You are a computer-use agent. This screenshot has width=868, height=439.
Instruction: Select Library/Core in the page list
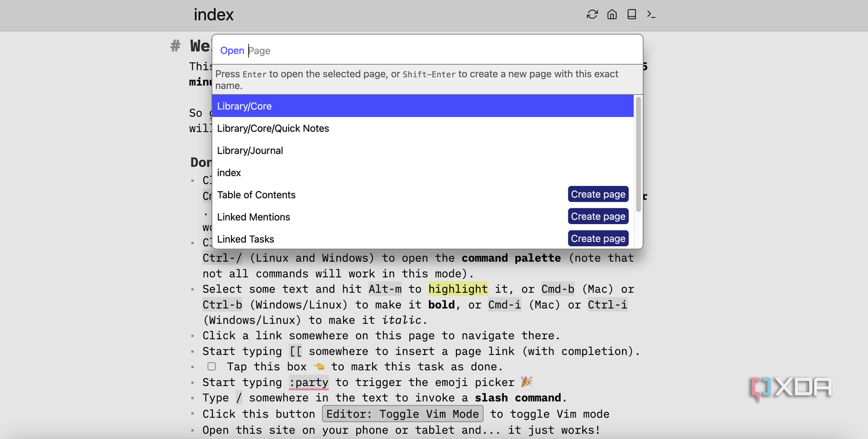pyautogui.click(x=423, y=106)
